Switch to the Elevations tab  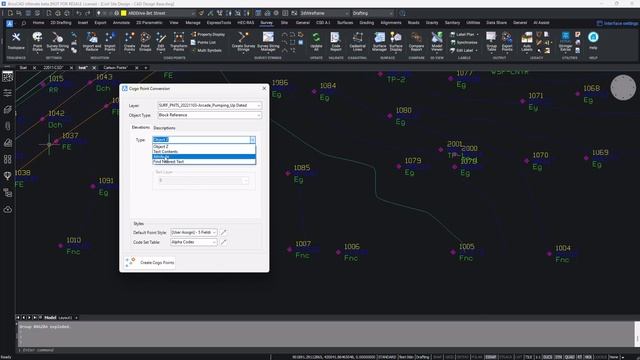click(141, 127)
